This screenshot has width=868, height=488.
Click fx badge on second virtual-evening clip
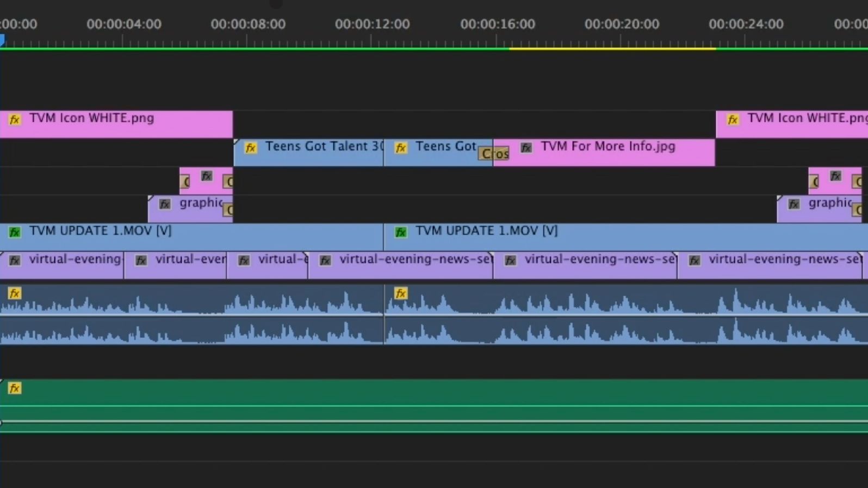(x=141, y=260)
